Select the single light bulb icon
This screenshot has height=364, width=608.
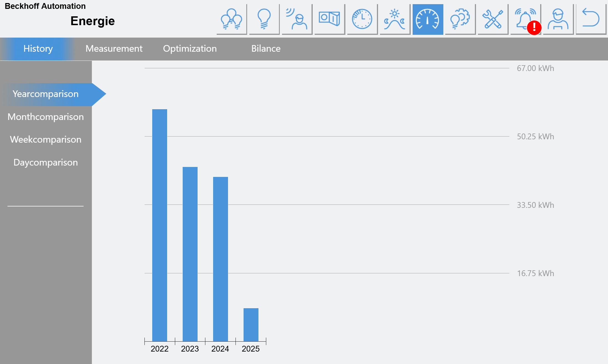(264, 19)
